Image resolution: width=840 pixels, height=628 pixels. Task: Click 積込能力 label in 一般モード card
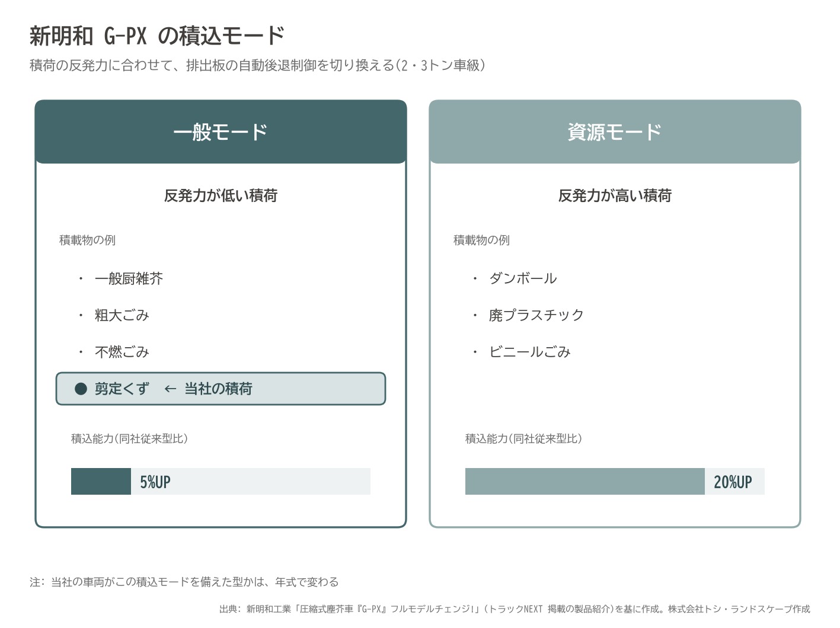point(129,438)
